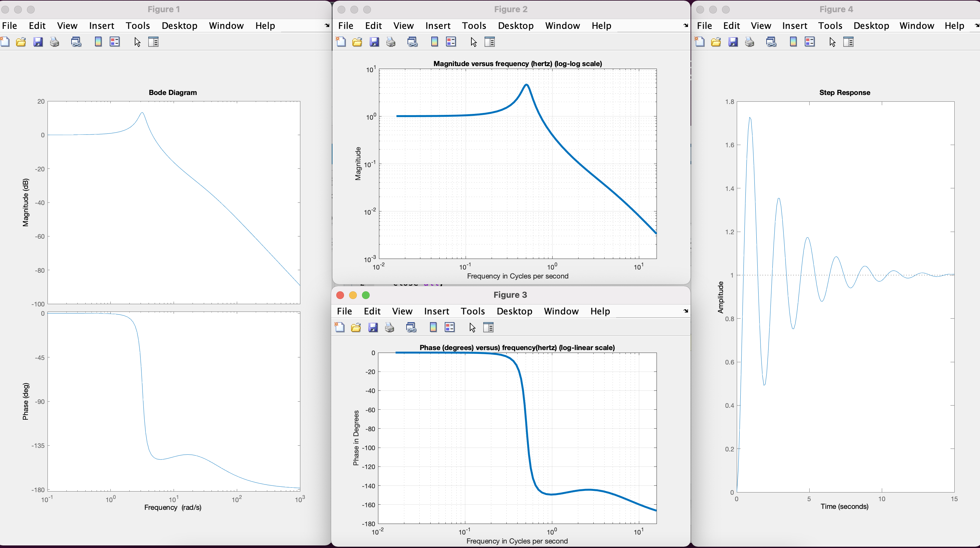Expand dock arrow in Figure 1 menu bar
The width and height of the screenshot is (980, 548).
[x=327, y=25]
